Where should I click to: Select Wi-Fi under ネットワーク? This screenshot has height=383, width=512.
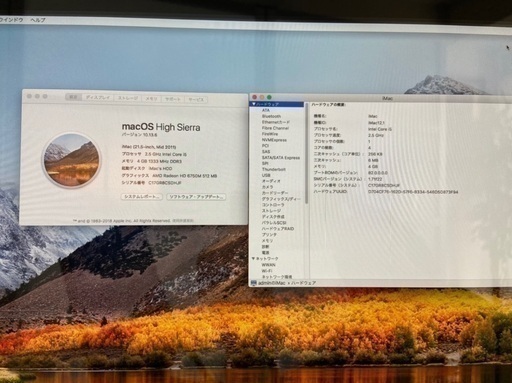click(267, 271)
